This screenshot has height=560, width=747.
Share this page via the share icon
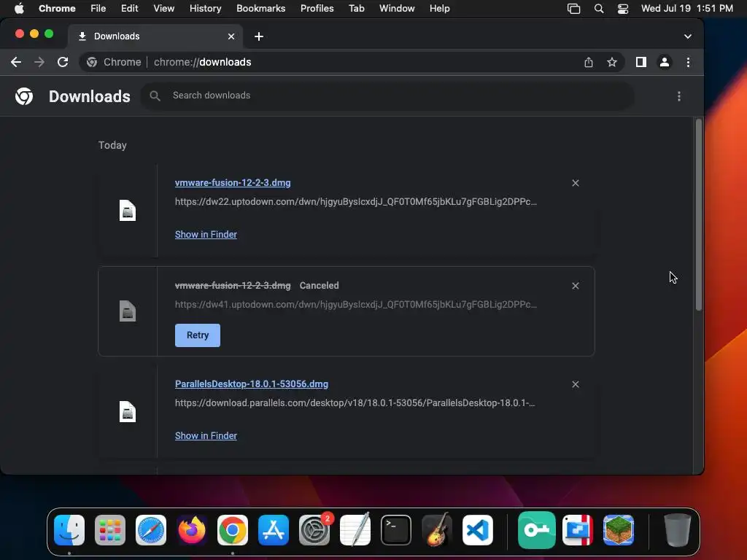coord(589,63)
